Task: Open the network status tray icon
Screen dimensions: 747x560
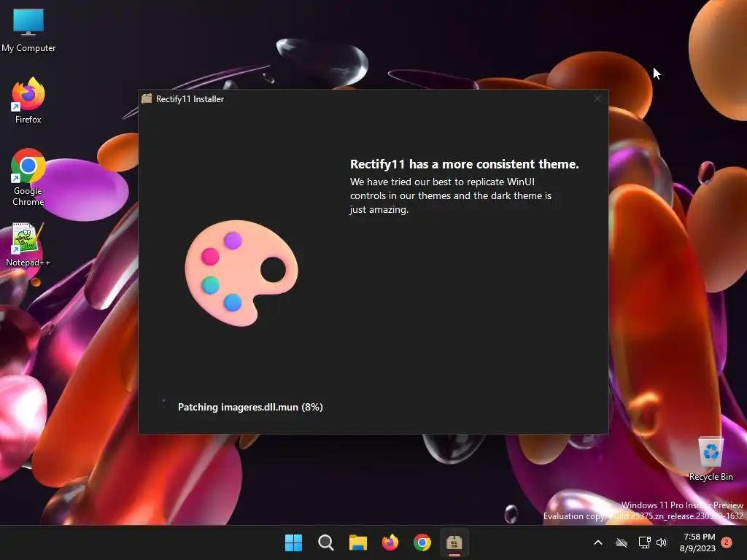Action: [644, 542]
